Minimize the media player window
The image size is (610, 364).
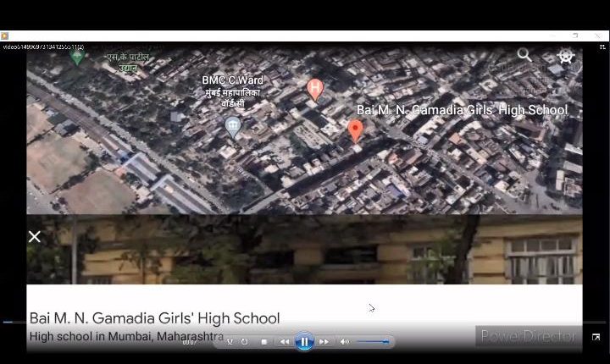pos(552,36)
